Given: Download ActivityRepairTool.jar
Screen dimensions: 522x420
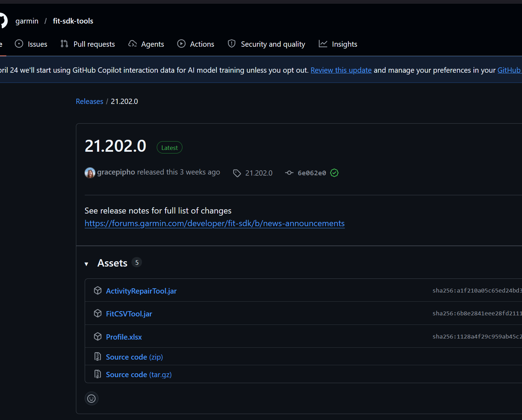Looking at the screenshot, I should click(141, 291).
